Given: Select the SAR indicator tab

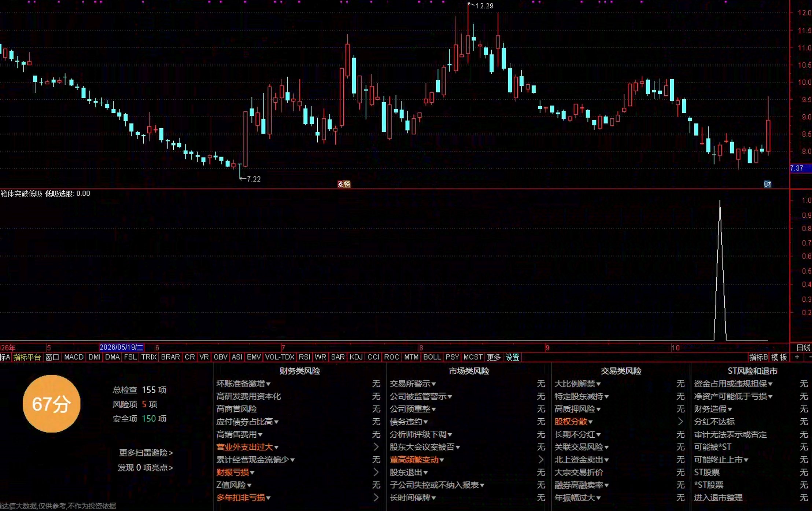Looking at the screenshot, I should 337,357.
